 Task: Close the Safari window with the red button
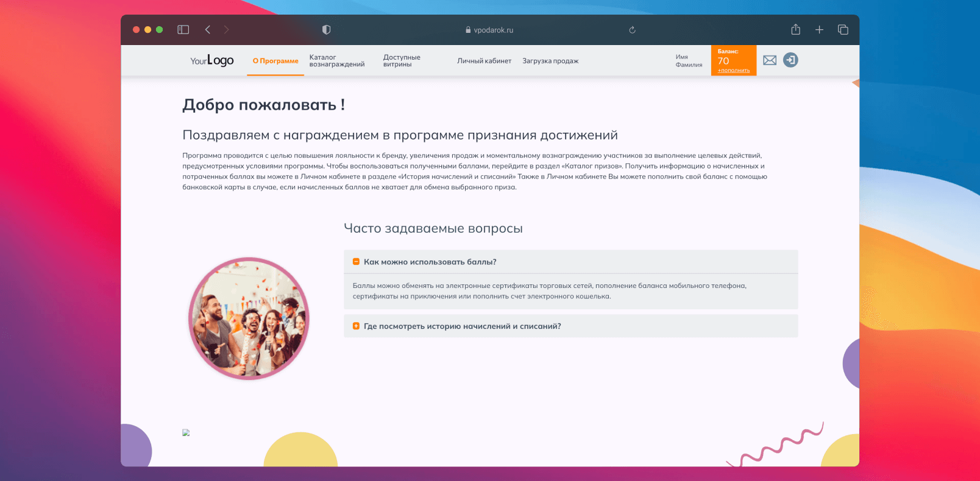coord(137,29)
